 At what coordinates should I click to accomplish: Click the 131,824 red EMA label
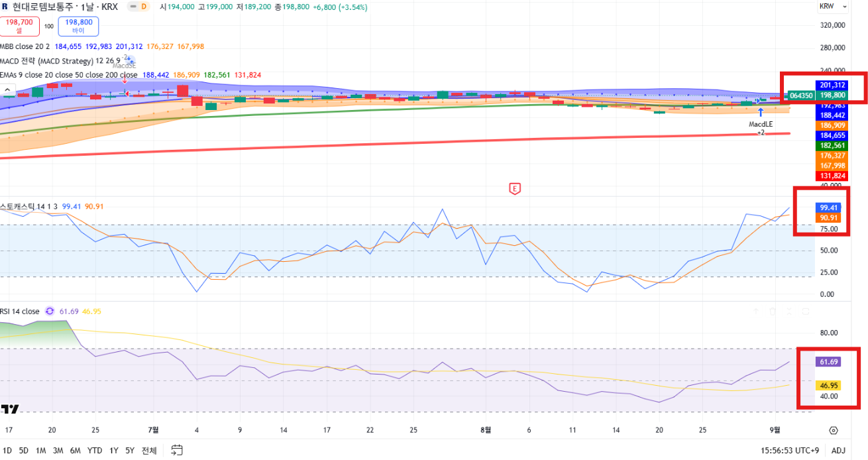click(833, 176)
